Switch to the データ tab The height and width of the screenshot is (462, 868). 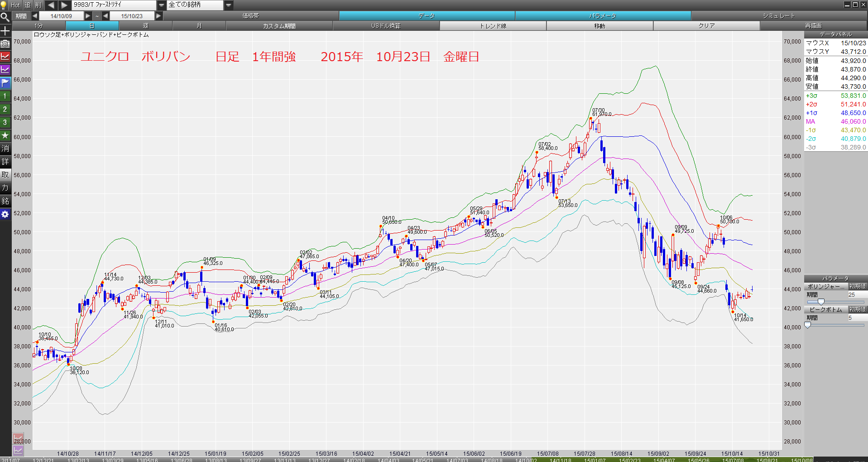point(427,16)
